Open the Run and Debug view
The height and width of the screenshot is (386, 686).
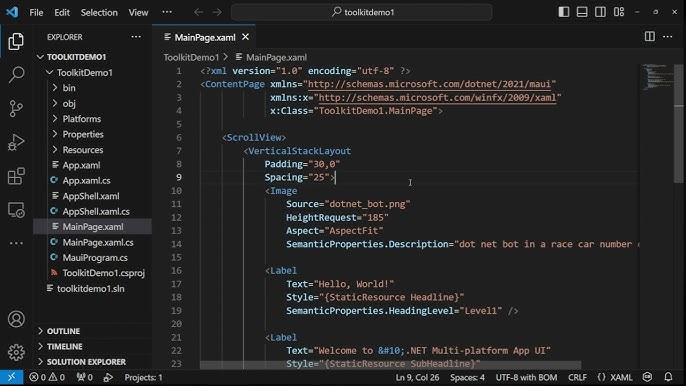pyautogui.click(x=16, y=142)
